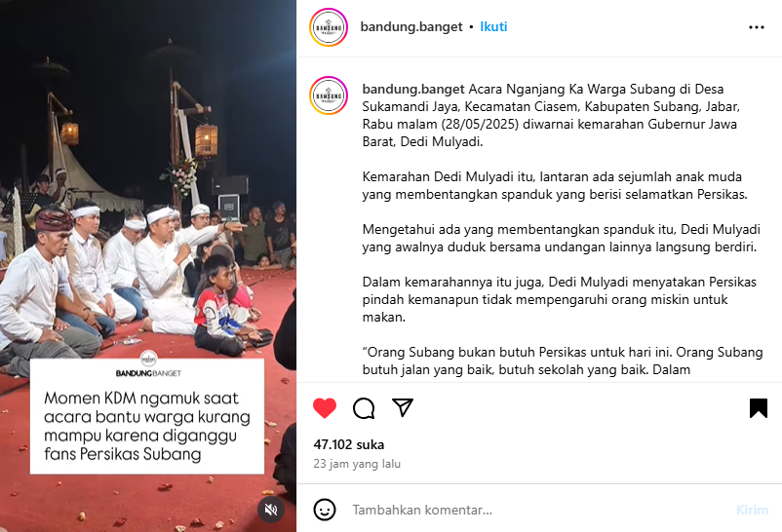Remove bookmark with saved ribbon icon
The image size is (782, 532).
point(758,408)
